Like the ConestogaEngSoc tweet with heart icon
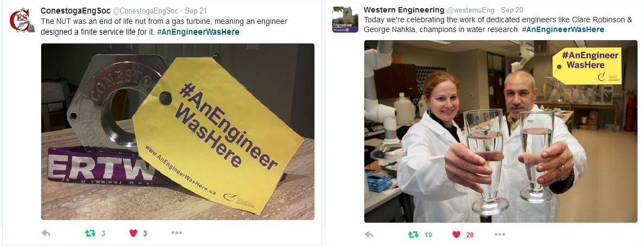644x246 pixels. click(x=133, y=234)
